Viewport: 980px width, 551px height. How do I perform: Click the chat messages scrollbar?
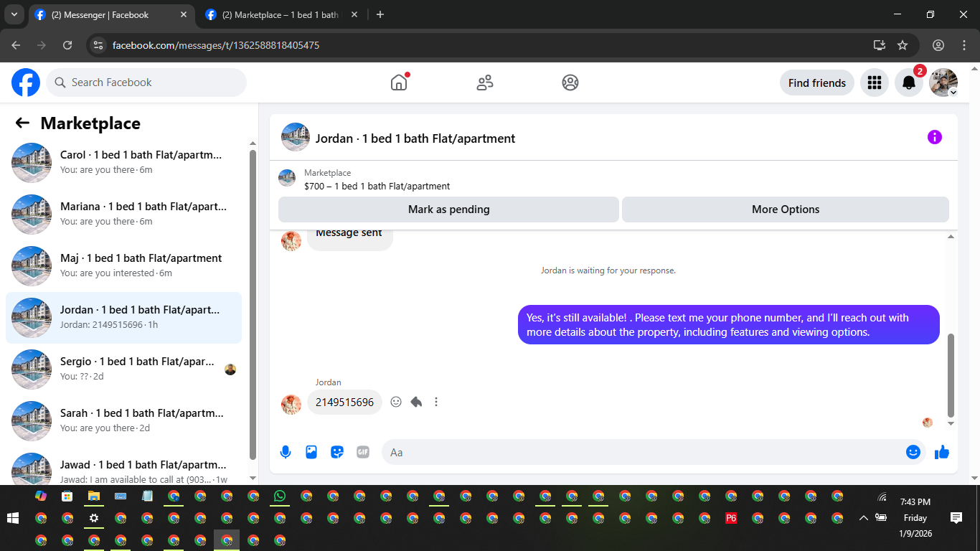point(951,375)
